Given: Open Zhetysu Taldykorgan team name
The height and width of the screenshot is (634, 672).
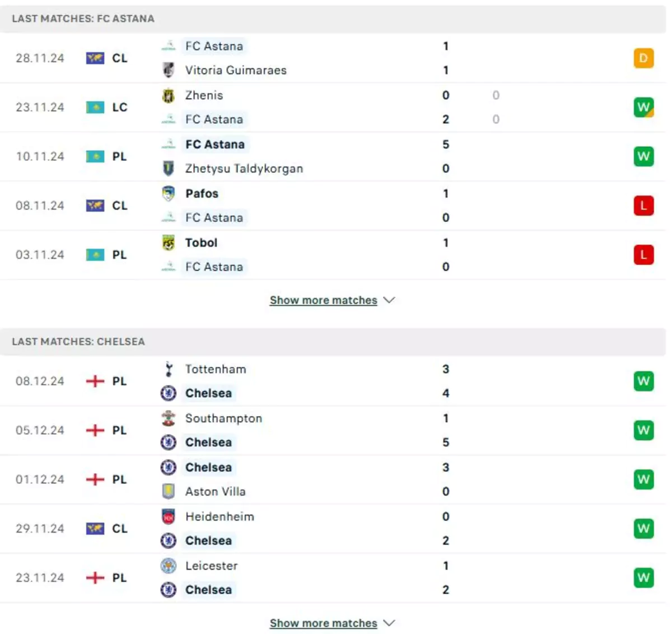Looking at the screenshot, I should point(244,169).
